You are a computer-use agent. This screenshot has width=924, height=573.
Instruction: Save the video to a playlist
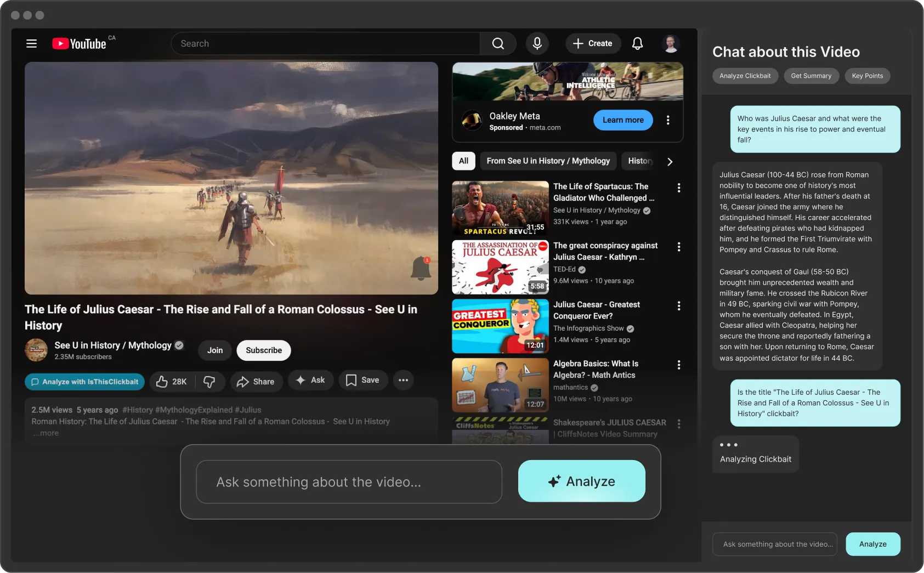click(362, 379)
